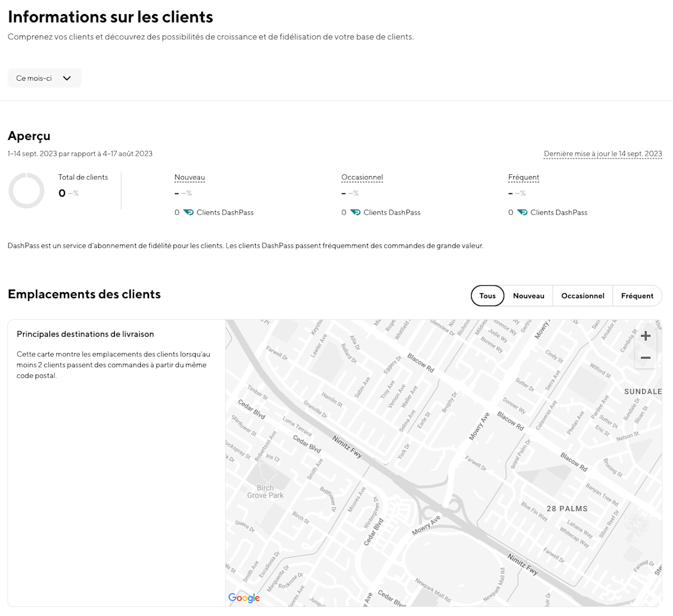The width and height of the screenshot is (673, 616).
Task: Click "Birch Grove Park" on the map
Action: point(265,492)
